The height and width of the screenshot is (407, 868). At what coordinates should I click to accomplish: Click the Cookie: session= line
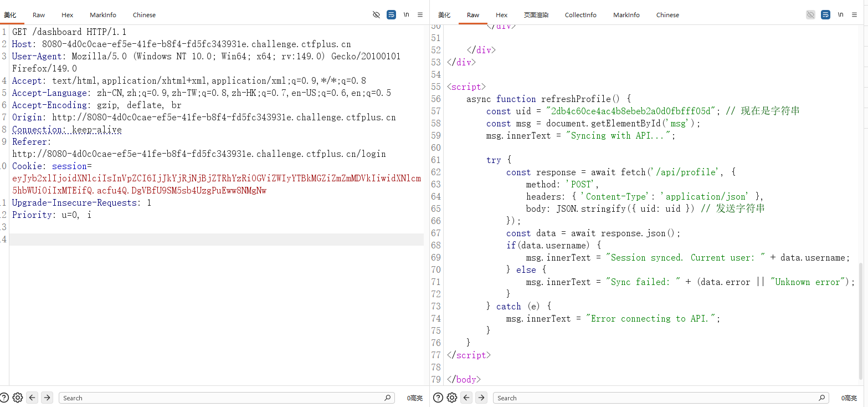pyautogui.click(x=52, y=166)
